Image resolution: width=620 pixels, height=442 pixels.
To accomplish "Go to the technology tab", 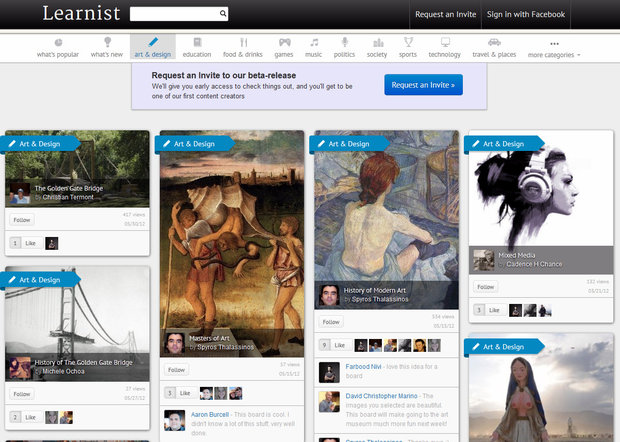I will (445, 54).
